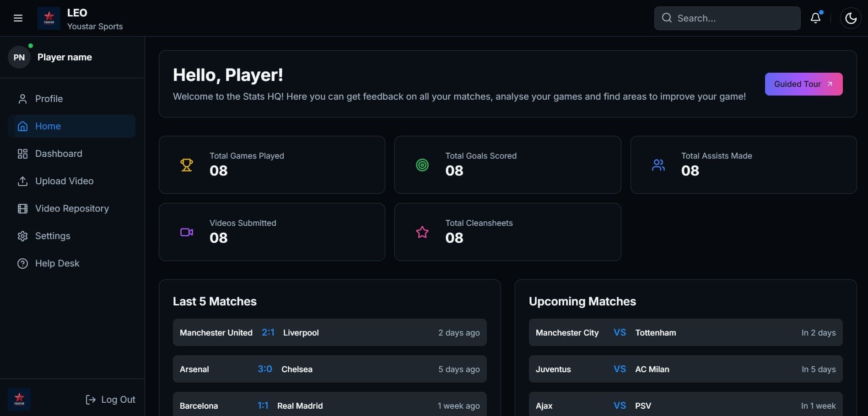868x416 pixels.
Task: Click the Youstar logo in the header
Action: tap(49, 18)
